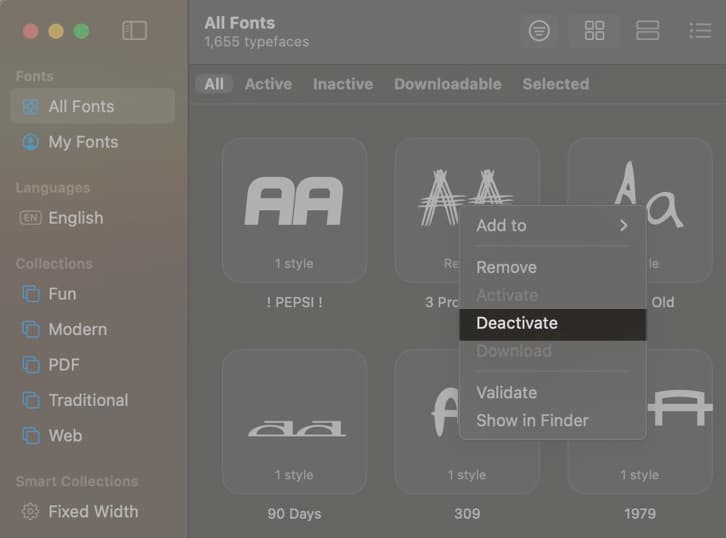Choose Validate in the context menu
The width and height of the screenshot is (726, 538).
tap(552, 393)
